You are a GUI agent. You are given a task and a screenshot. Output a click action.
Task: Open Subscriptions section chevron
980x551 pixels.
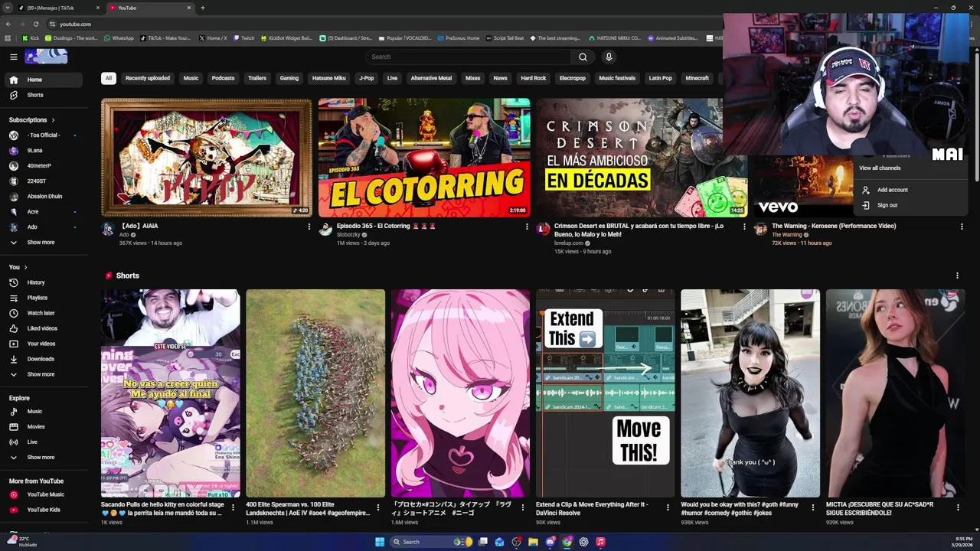click(53, 120)
